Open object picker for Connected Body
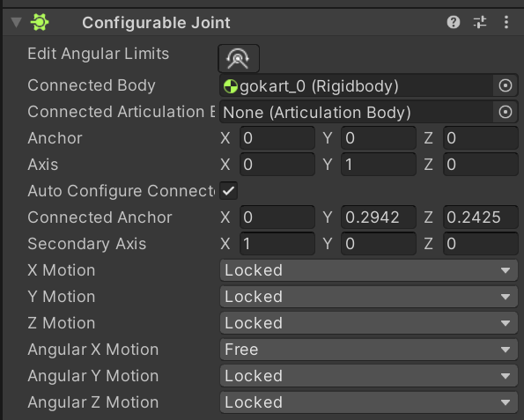This screenshot has width=524, height=420. (506, 85)
